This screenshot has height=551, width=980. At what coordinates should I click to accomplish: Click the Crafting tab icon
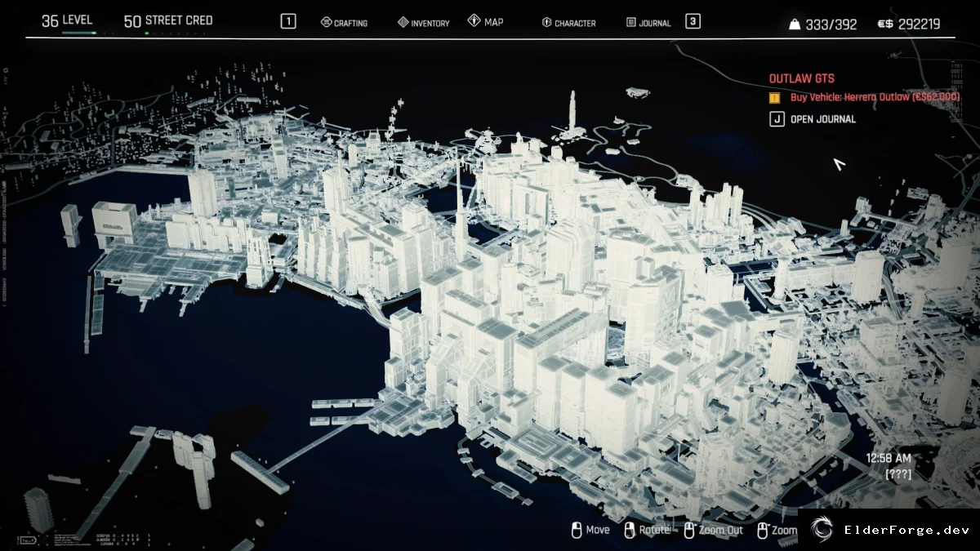[326, 23]
